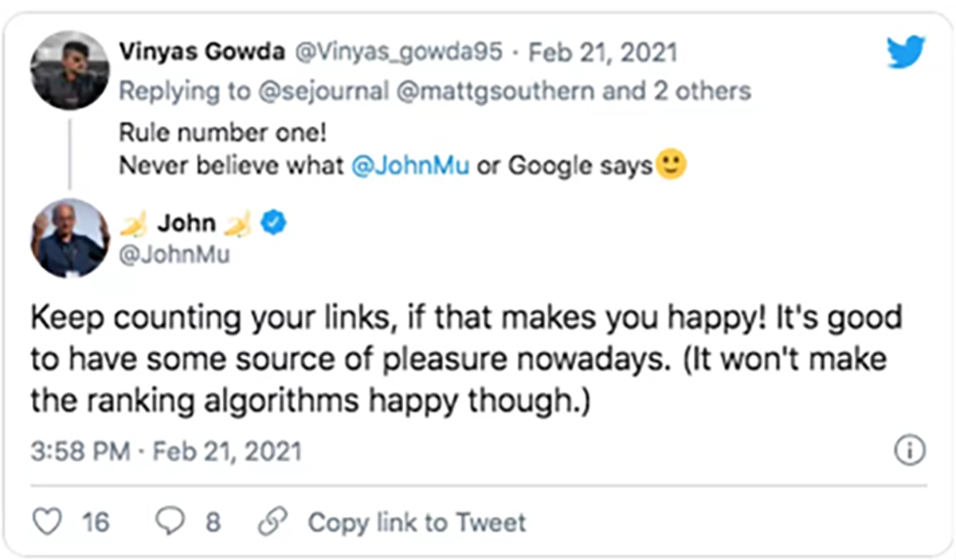Like the tweet with heart icon
This screenshot has height=560, width=956.
(x=49, y=523)
